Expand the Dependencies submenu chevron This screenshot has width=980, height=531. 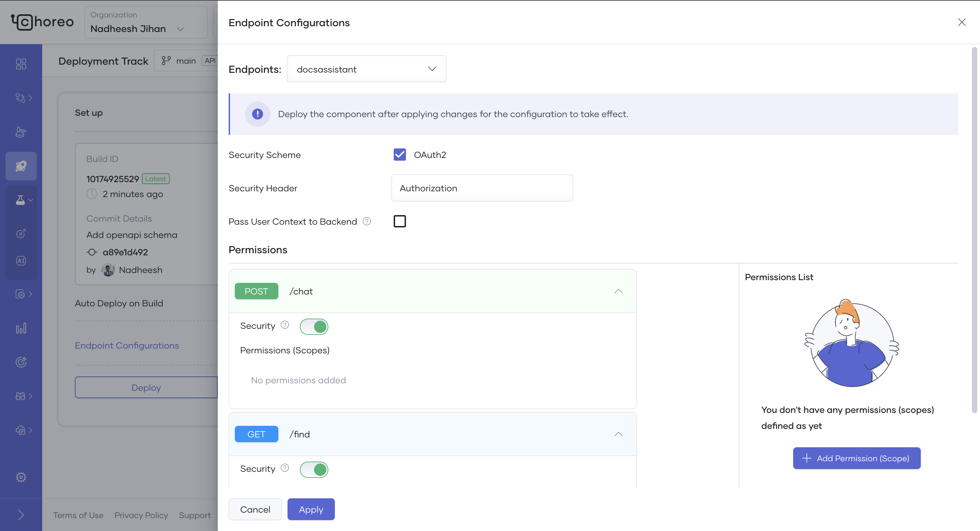coord(30,98)
